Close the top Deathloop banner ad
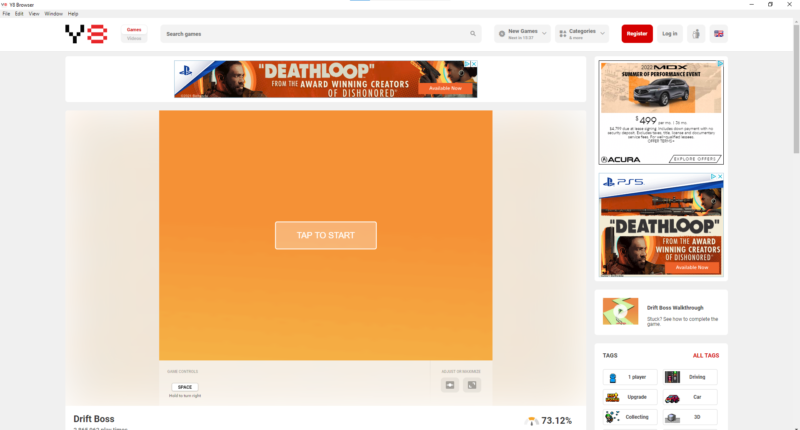 click(474, 64)
